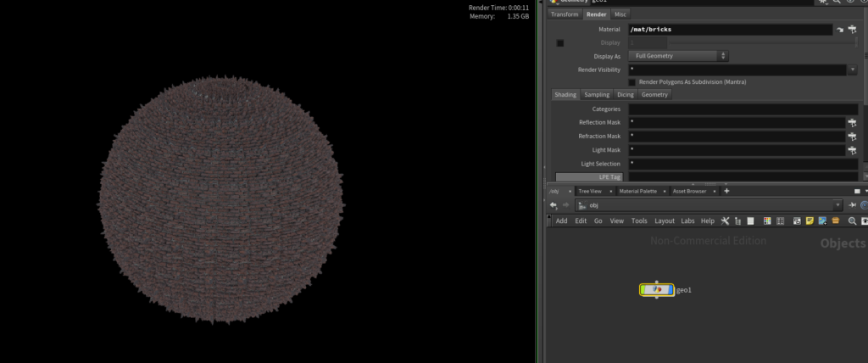Close the Tree View tab
Viewport: 868px width, 363px height.
[611, 191]
